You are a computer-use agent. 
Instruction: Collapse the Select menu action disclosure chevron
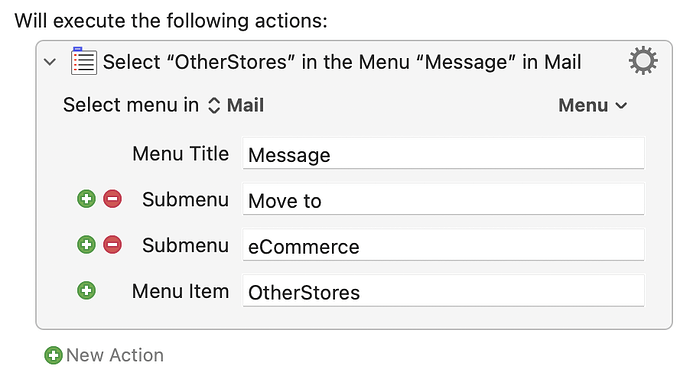(50, 62)
